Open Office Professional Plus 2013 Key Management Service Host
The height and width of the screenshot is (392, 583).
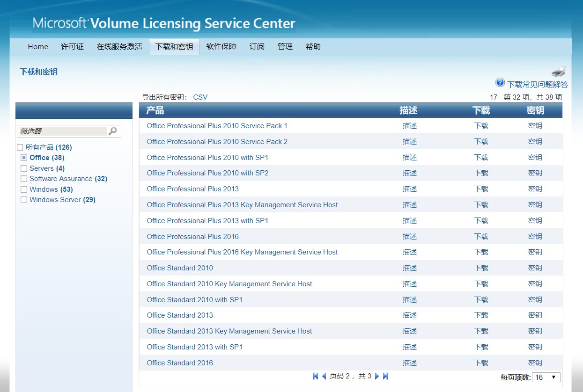(x=242, y=205)
